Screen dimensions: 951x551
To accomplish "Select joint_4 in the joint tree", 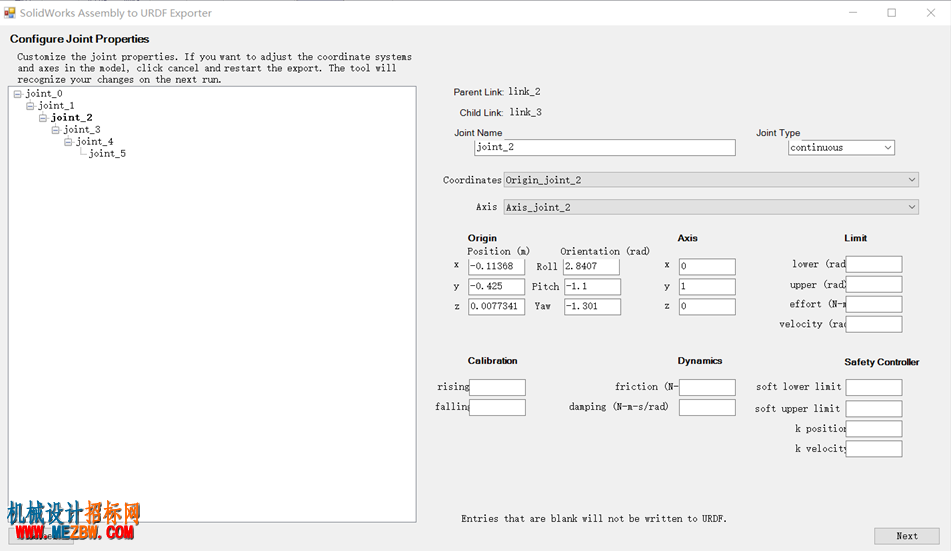I will 95,142.
